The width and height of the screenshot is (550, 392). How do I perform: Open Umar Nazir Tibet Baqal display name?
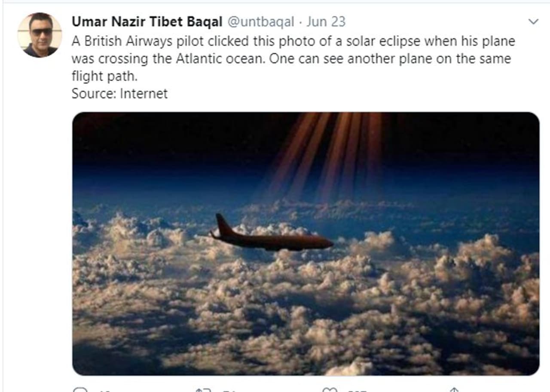147,21
